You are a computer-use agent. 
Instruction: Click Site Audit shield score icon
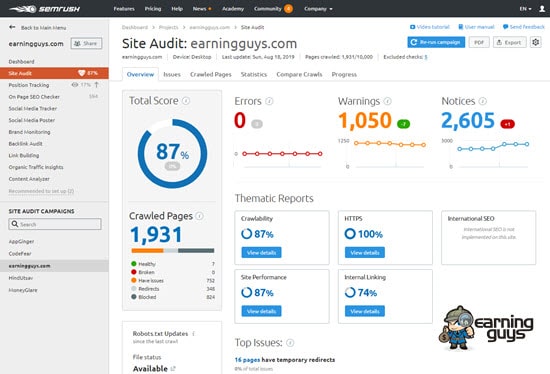point(81,73)
